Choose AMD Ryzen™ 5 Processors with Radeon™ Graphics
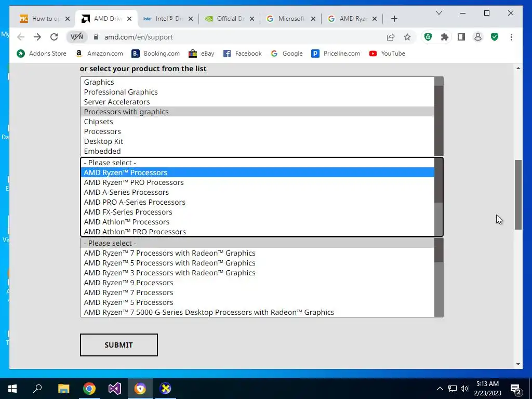This screenshot has width=532, height=399. 257,263
